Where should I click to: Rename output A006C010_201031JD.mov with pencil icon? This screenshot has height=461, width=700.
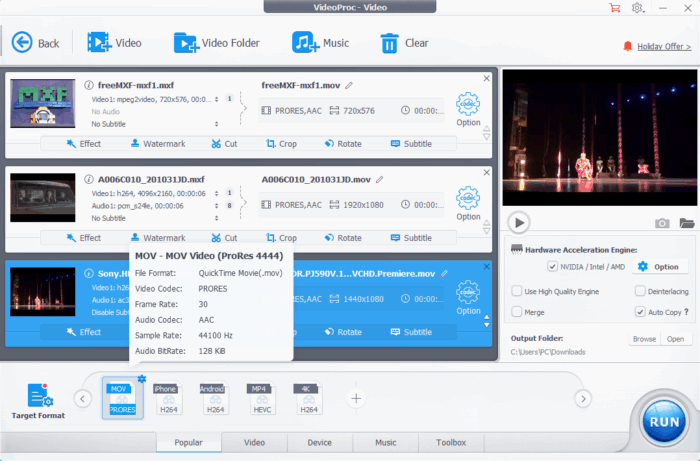pos(379,179)
